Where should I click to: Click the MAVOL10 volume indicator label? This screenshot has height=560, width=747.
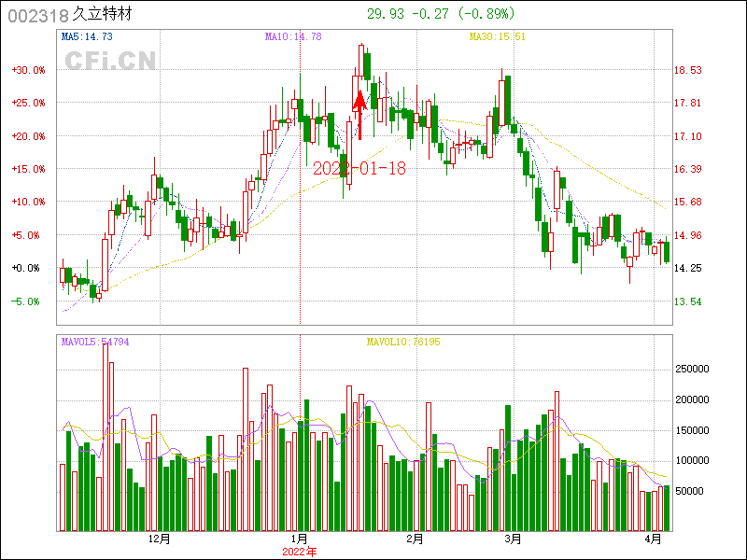(403, 343)
